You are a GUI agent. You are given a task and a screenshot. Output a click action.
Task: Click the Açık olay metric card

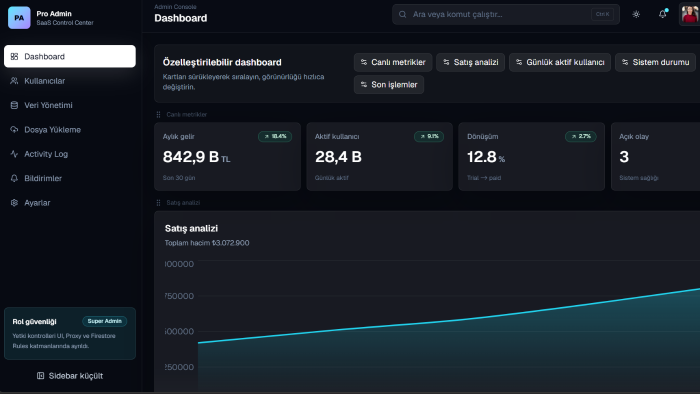point(655,157)
